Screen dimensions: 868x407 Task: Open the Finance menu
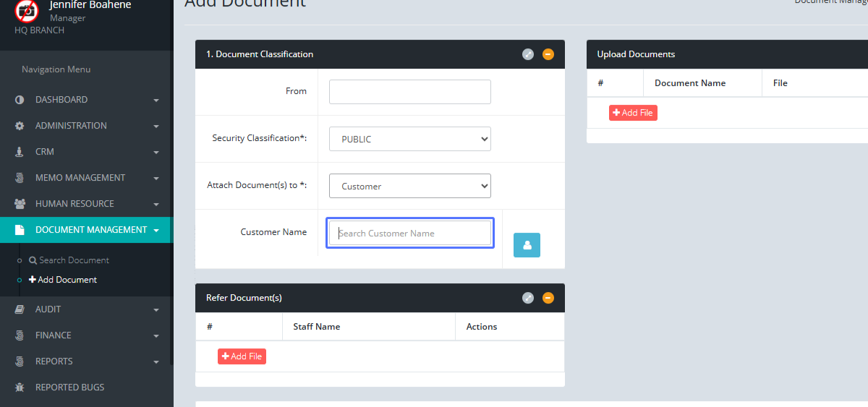(87, 335)
